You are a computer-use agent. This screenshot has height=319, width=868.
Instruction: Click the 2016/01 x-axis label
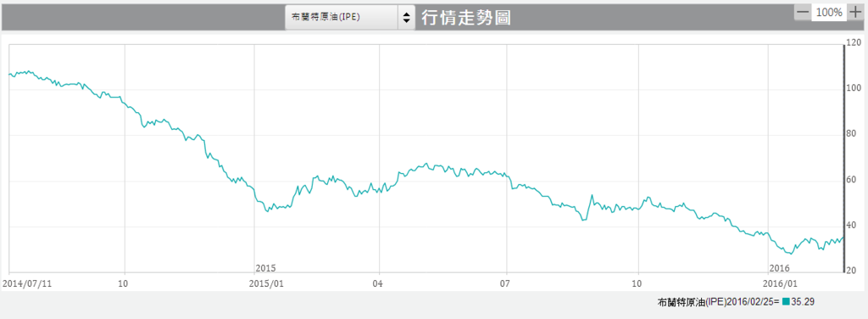click(781, 283)
